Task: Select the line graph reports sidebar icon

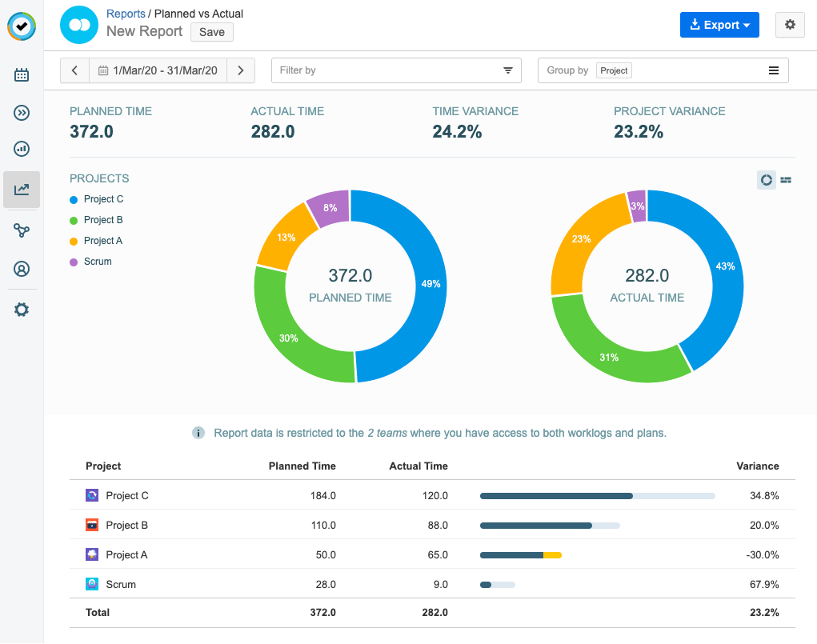Action: point(22,190)
